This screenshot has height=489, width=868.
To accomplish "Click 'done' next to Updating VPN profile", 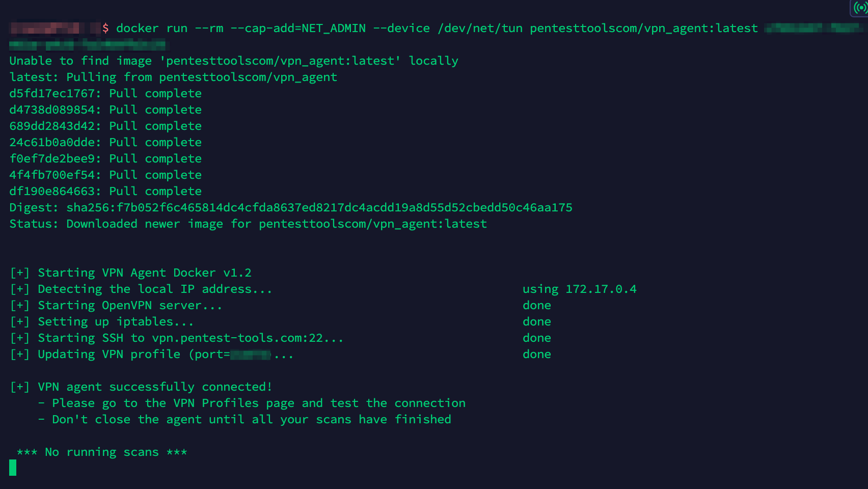I will pos(537,355).
